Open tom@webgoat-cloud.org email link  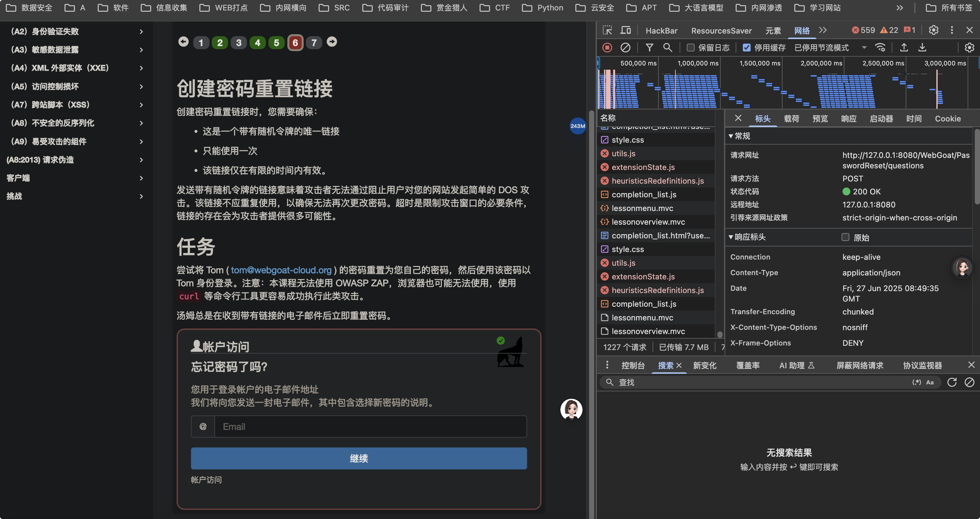tap(281, 270)
